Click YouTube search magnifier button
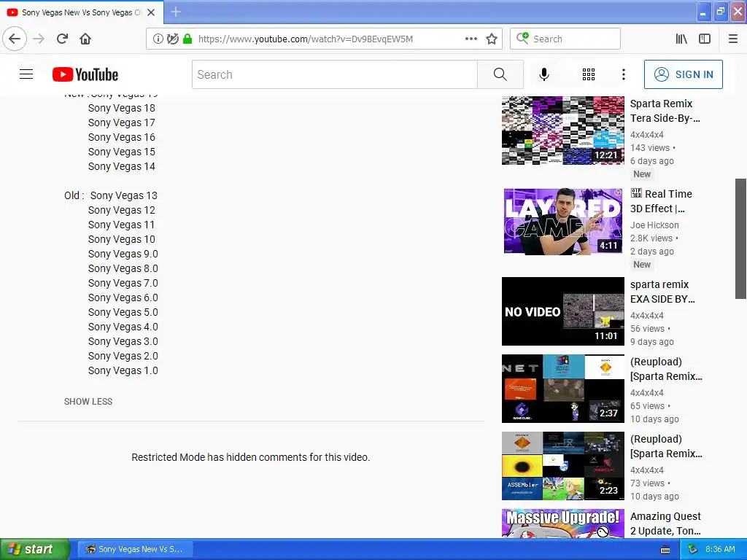This screenshot has height=560, width=747. pos(500,74)
